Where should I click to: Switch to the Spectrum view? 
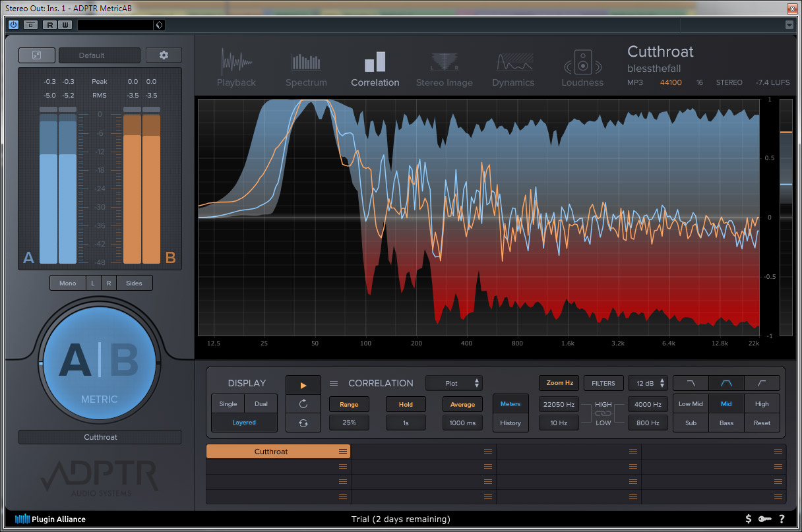pyautogui.click(x=306, y=69)
